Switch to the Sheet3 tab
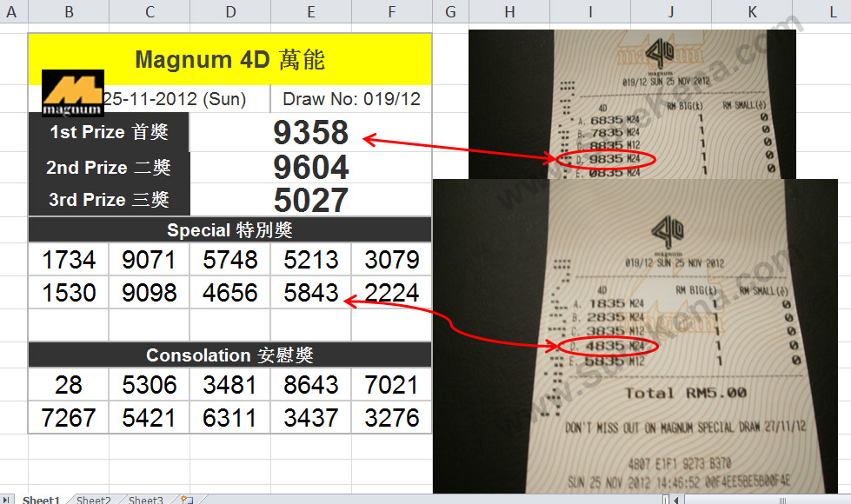The width and height of the screenshot is (851, 504). (145, 499)
